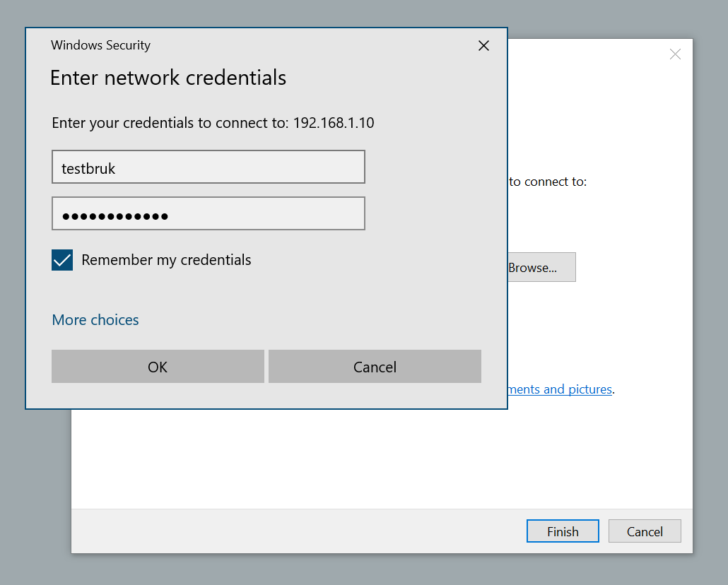728x585 pixels.
Task: Expand the More choices option
Action: [95, 320]
